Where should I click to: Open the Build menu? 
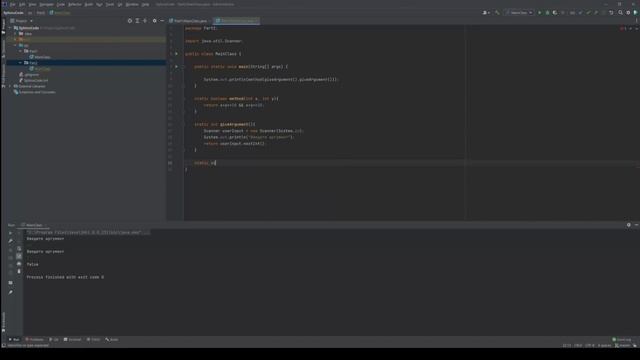point(89,4)
